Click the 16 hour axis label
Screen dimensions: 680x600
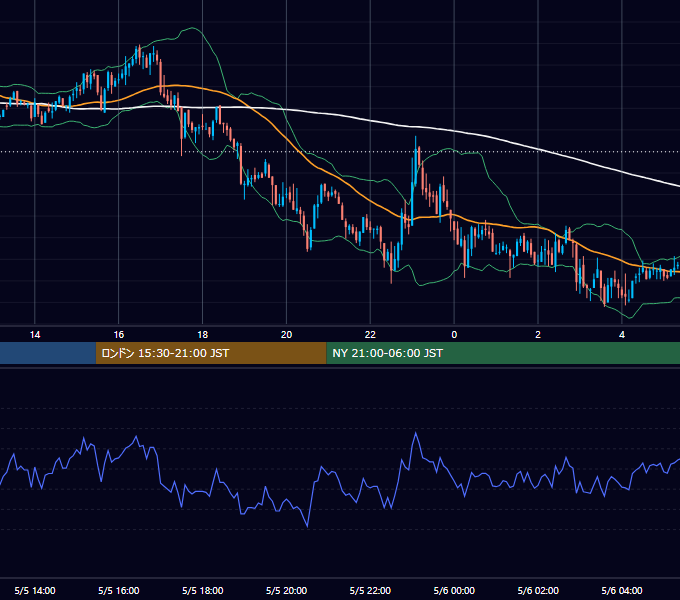coord(118,335)
